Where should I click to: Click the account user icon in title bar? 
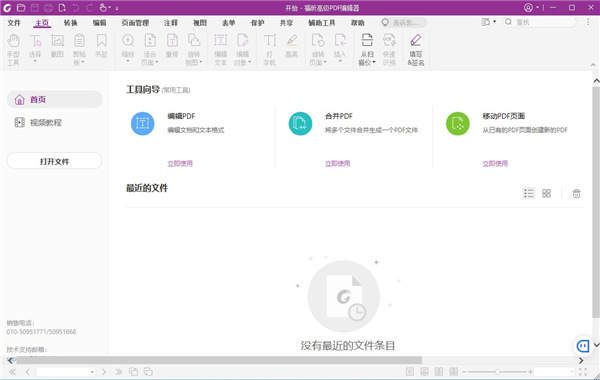pos(528,8)
